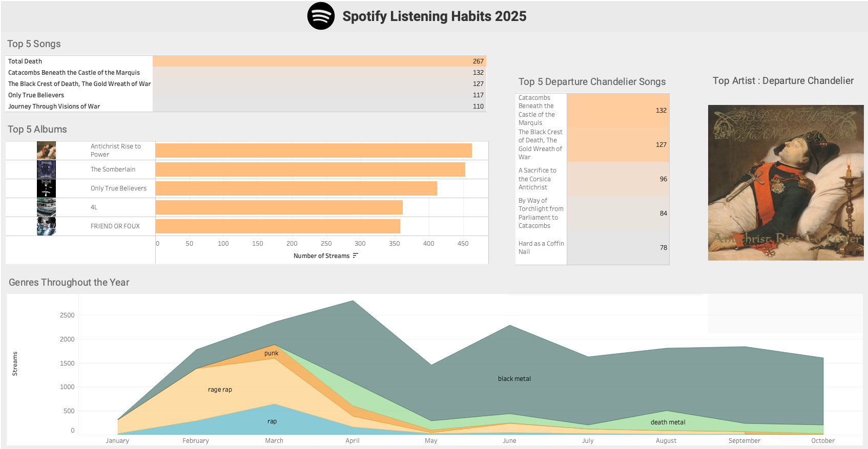Select the black metal area in genre chart
The image size is (868, 449).
point(514,379)
